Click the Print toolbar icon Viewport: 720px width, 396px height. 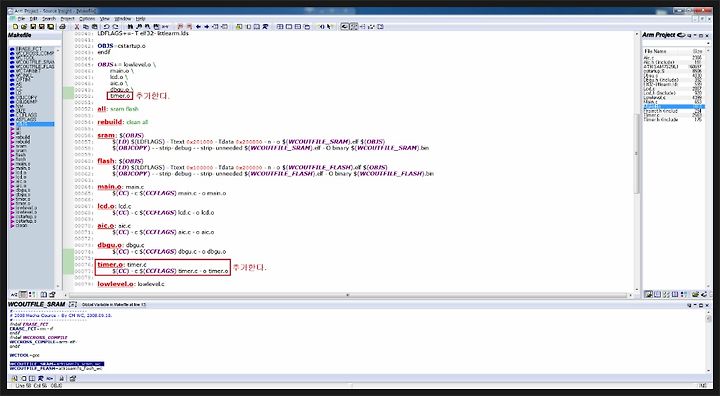(62, 27)
